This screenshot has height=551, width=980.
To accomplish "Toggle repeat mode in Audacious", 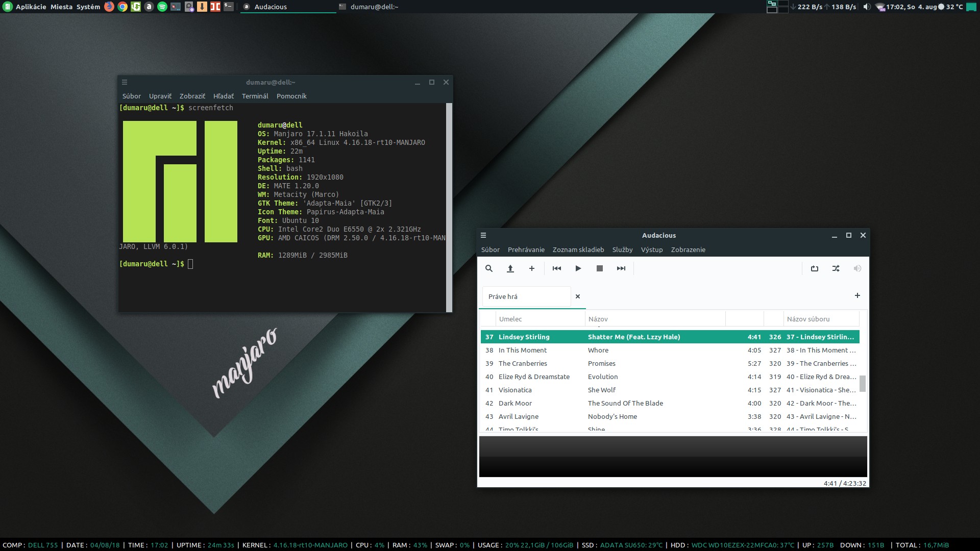I will click(x=814, y=268).
